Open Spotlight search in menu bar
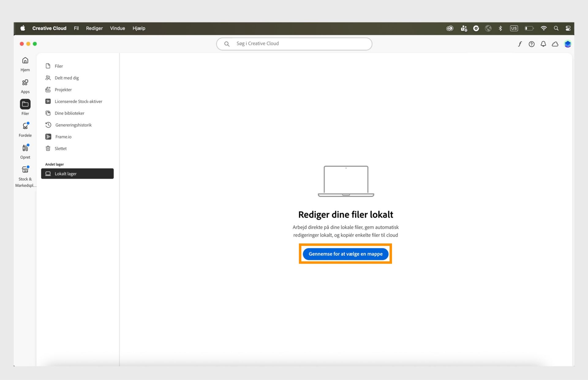Image resolution: width=588 pixels, height=380 pixels. (556, 28)
